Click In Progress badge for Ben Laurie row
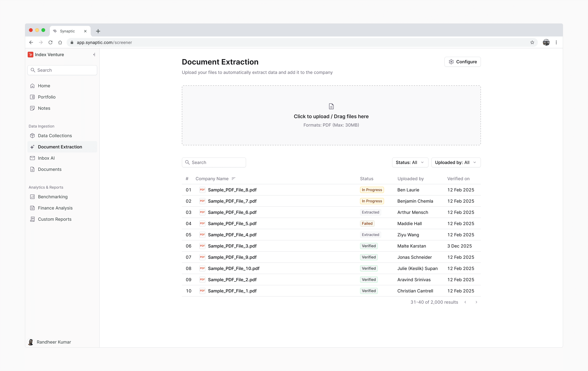This screenshot has height=371, width=588. click(x=372, y=190)
